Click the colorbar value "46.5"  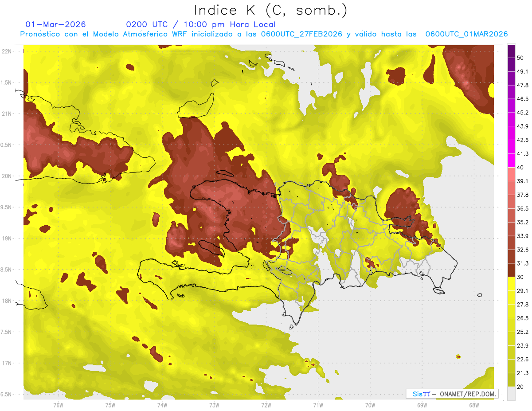pos(522,99)
